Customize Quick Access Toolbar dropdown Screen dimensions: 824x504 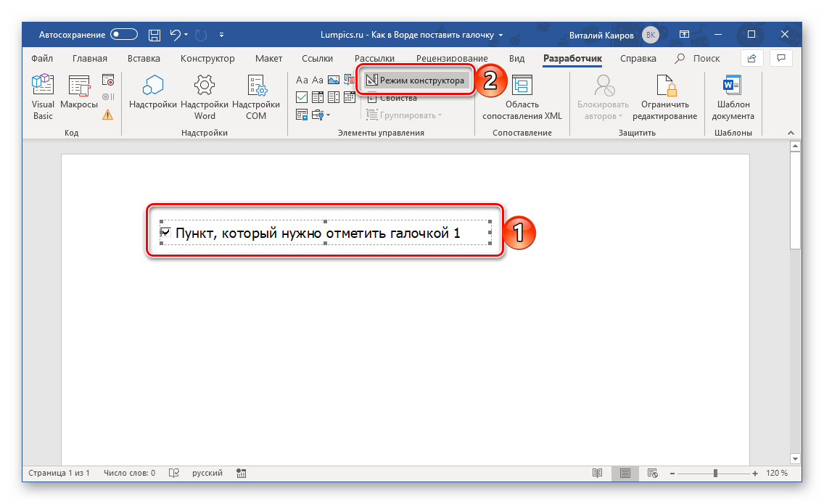(221, 36)
